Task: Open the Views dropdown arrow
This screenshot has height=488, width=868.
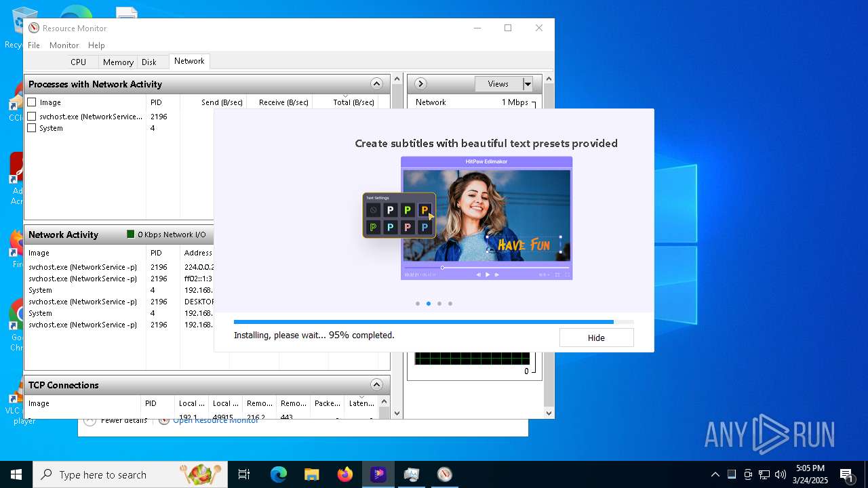Action: (x=528, y=84)
